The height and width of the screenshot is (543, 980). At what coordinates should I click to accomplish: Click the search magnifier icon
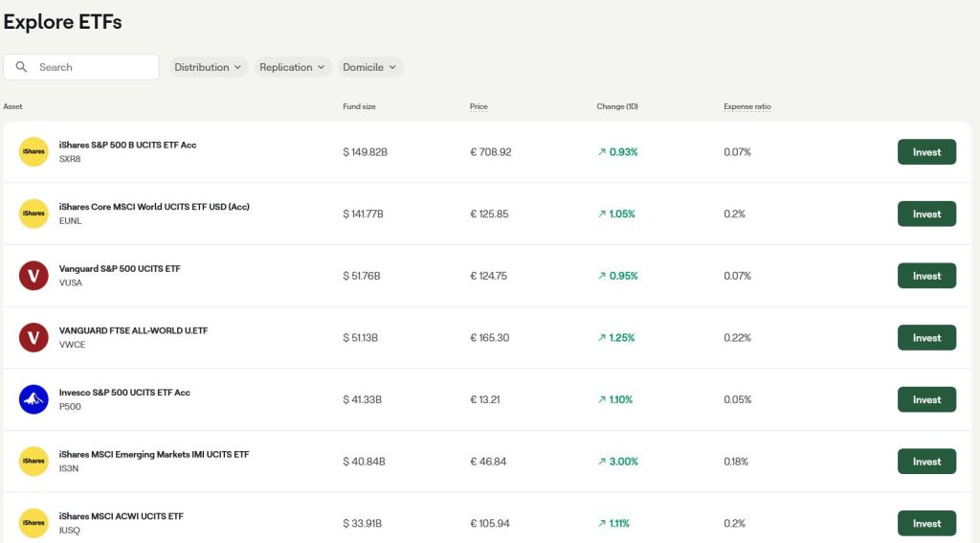tap(21, 67)
